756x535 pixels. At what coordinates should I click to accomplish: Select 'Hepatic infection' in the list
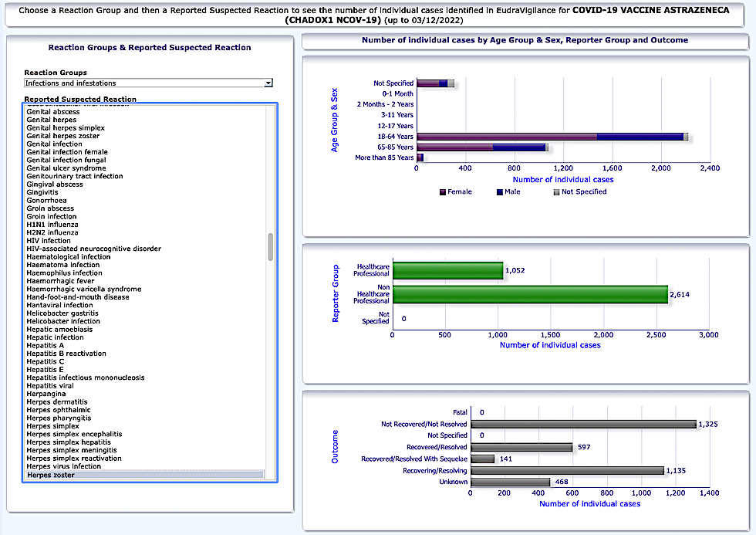coord(55,337)
